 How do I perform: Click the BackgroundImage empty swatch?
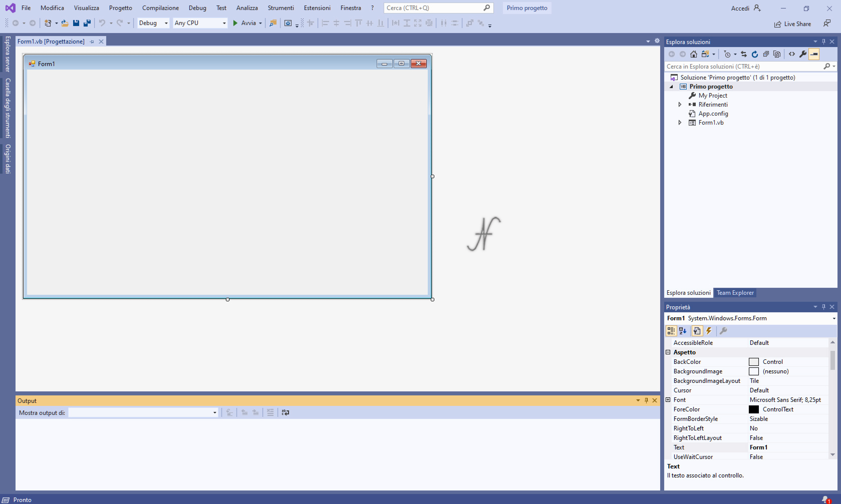coord(754,371)
